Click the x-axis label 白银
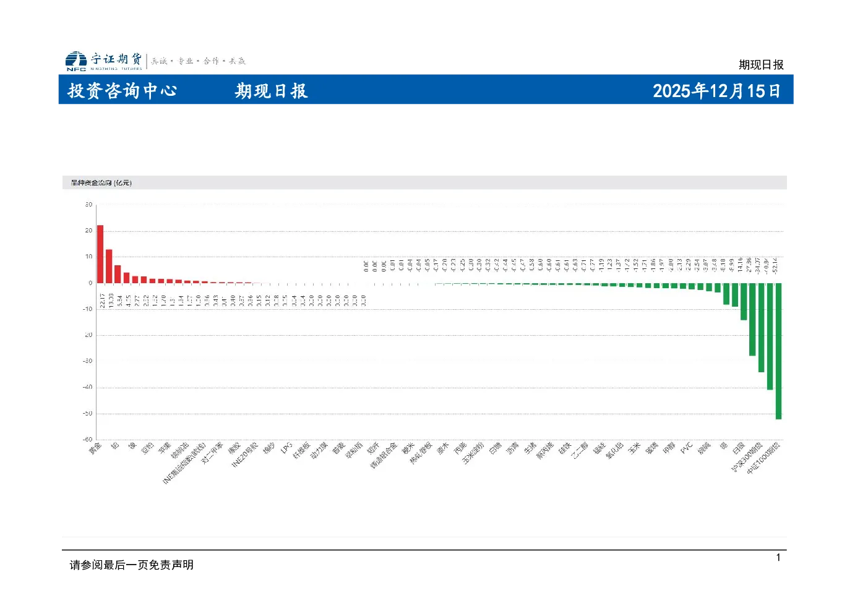Viewport: 868px width, 614px height. [737, 448]
